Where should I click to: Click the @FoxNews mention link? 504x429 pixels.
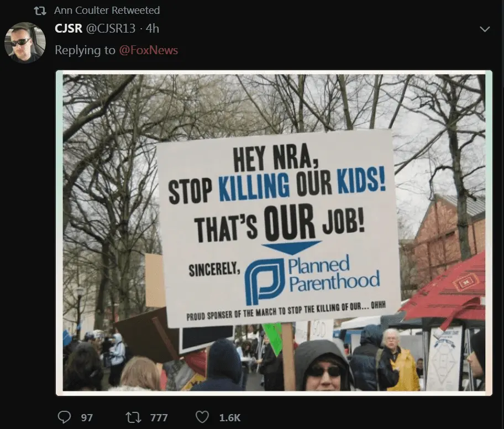pos(148,50)
